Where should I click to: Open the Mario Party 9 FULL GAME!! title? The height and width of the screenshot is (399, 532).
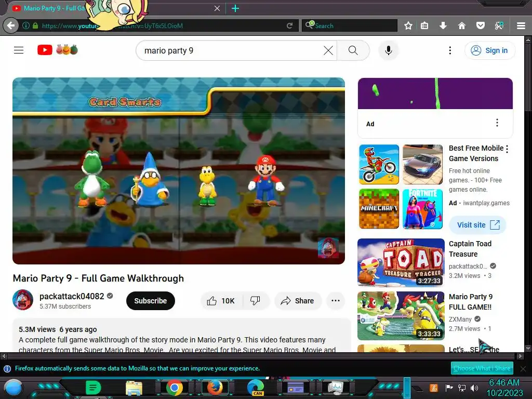[x=471, y=302]
